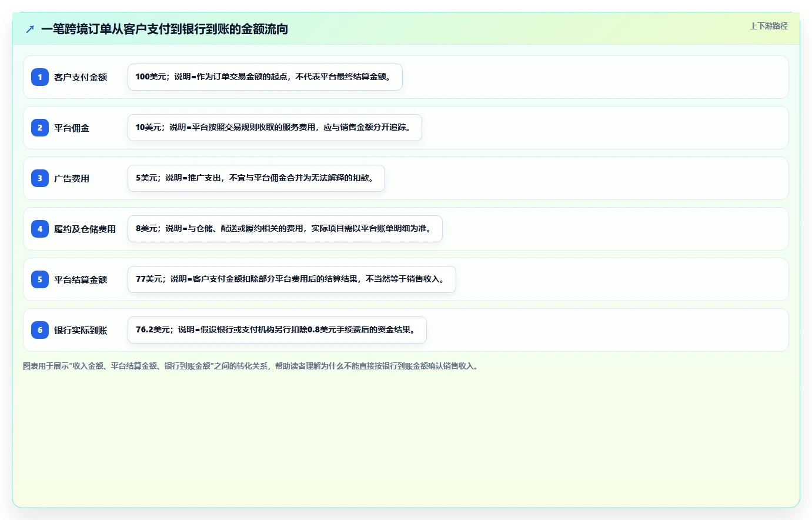This screenshot has width=812, height=520.
Task: Click the step 1 number badge
Action: pyautogui.click(x=40, y=77)
